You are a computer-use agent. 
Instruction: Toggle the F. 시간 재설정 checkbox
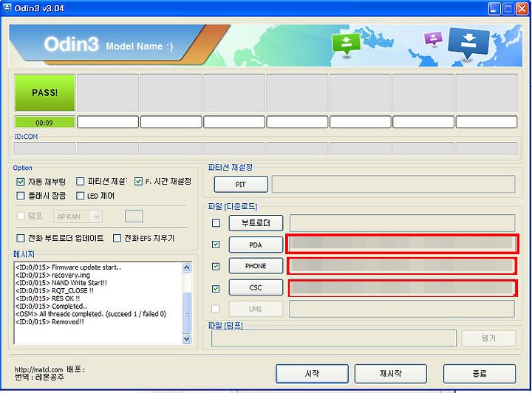[138, 182]
